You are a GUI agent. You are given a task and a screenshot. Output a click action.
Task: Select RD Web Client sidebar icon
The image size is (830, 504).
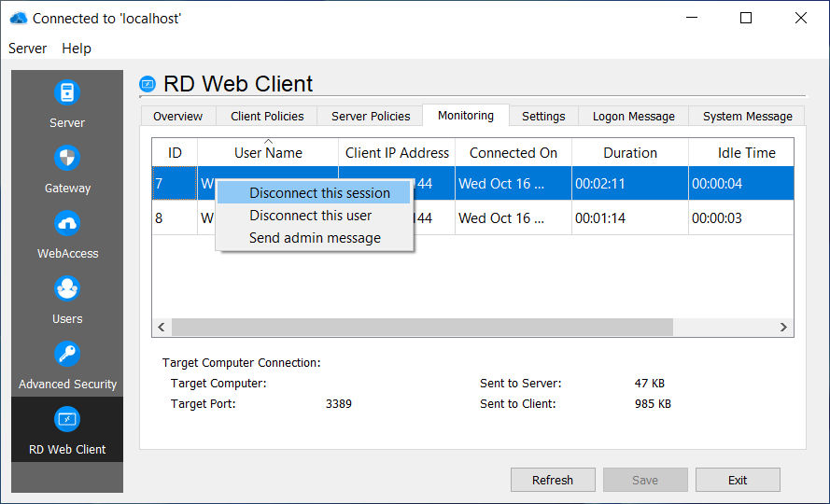pyautogui.click(x=66, y=419)
